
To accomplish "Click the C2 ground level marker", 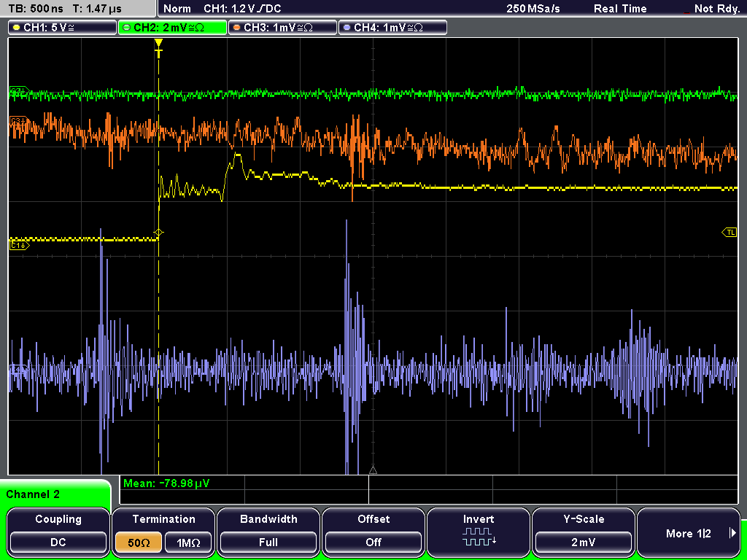I will pyautogui.click(x=19, y=90).
